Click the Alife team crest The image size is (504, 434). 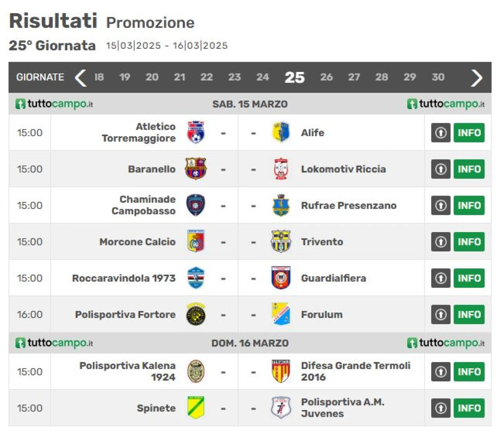tap(281, 132)
